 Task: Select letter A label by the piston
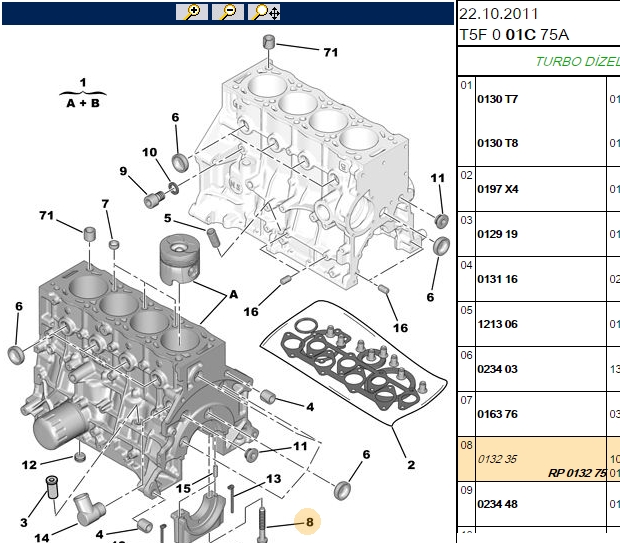pos(233,294)
